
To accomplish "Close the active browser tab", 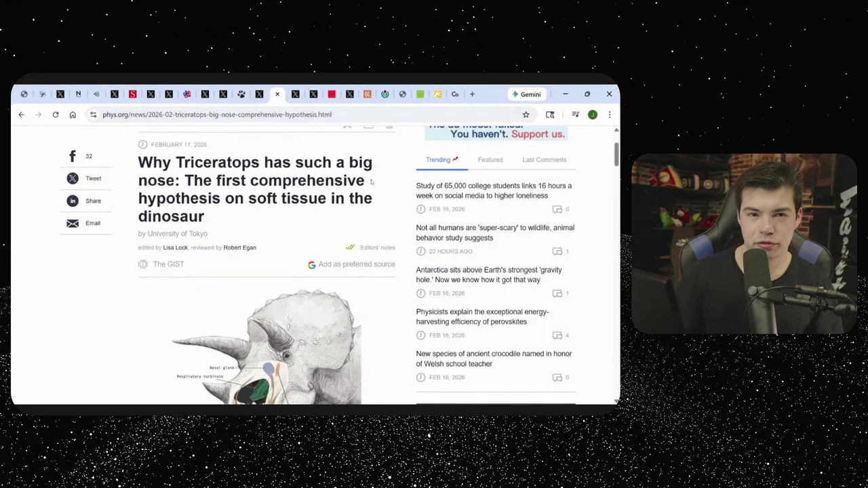I will click(277, 94).
